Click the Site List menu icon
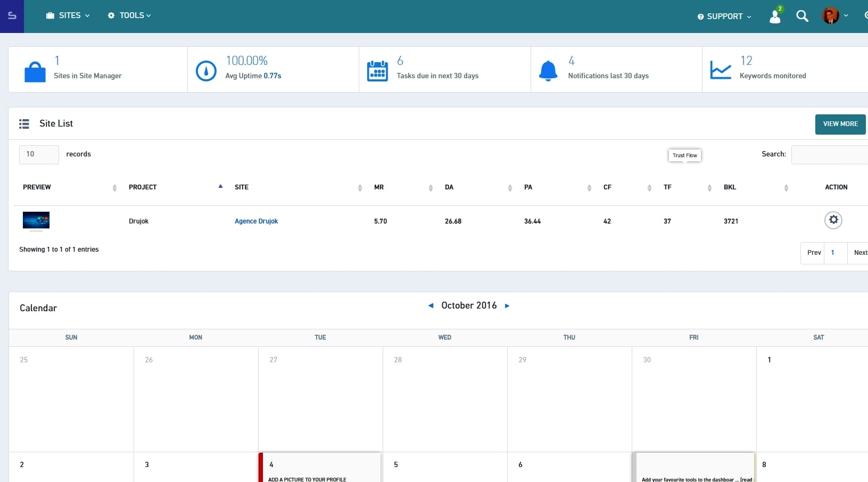Image resolution: width=868 pixels, height=482 pixels. [x=24, y=124]
